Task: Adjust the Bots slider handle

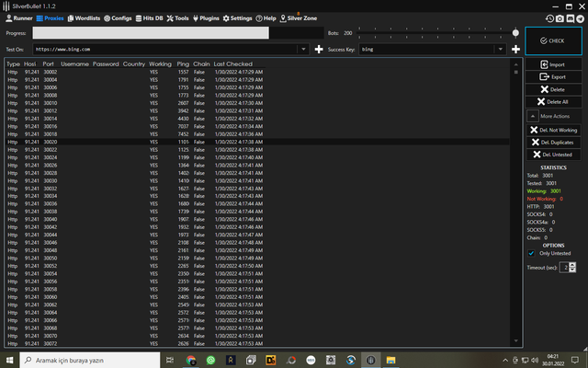Action: [515, 33]
